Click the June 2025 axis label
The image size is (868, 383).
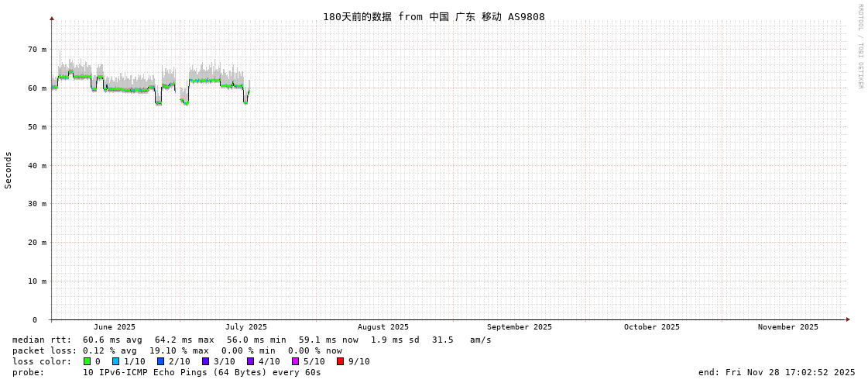(x=115, y=327)
